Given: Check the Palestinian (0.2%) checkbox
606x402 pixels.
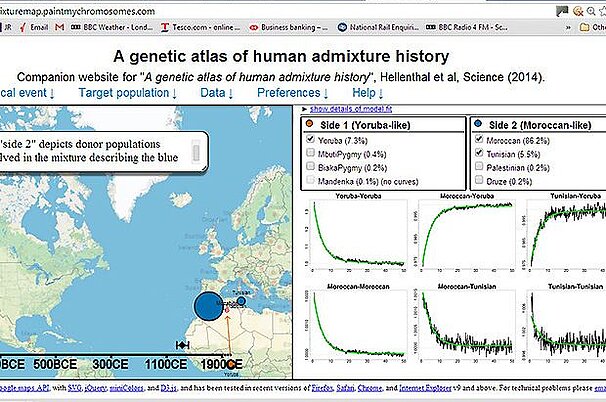Looking at the screenshot, I should tap(478, 167).
